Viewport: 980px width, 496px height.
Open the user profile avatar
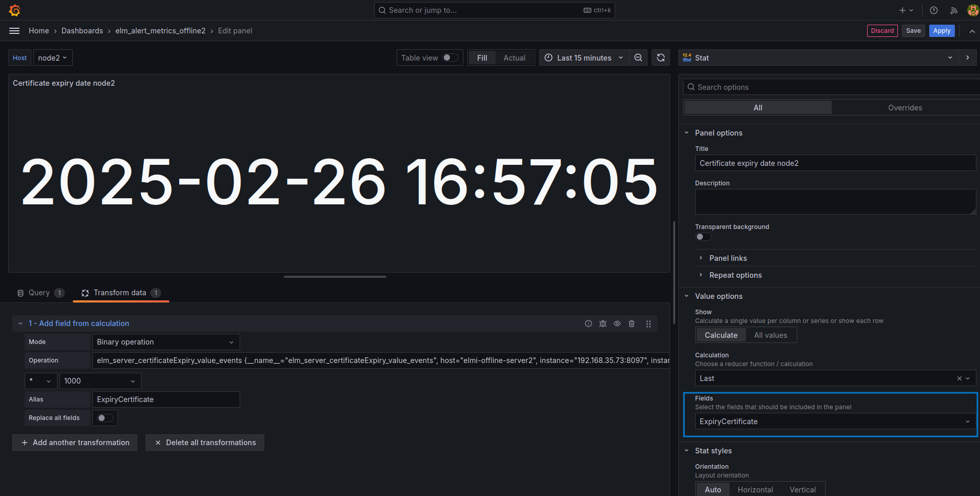pyautogui.click(x=973, y=10)
